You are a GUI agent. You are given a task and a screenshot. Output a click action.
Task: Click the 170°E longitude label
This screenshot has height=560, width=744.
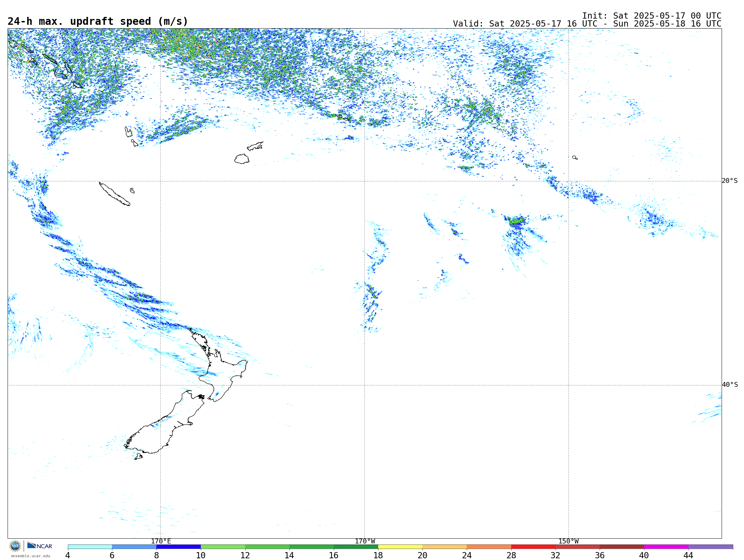tap(161, 541)
